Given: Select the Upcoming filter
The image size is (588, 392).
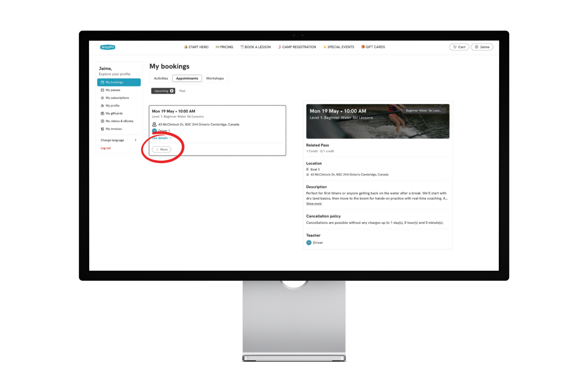Looking at the screenshot, I should 163,91.
